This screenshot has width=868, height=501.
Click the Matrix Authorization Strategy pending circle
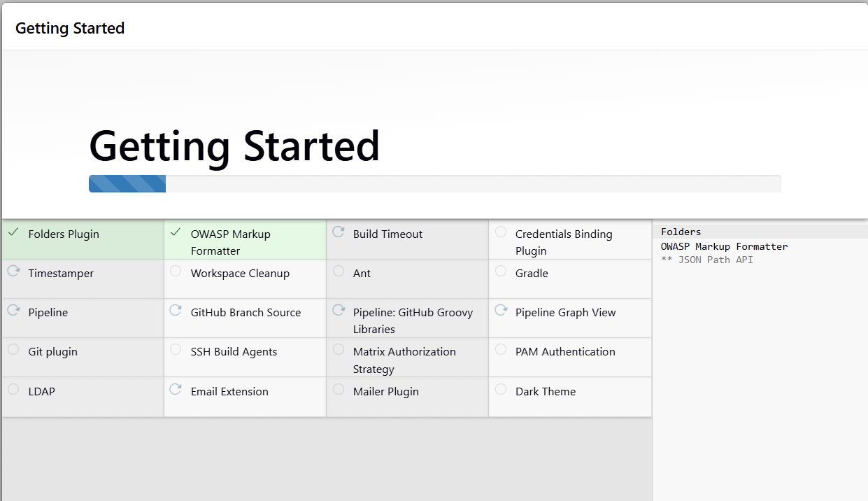point(338,349)
